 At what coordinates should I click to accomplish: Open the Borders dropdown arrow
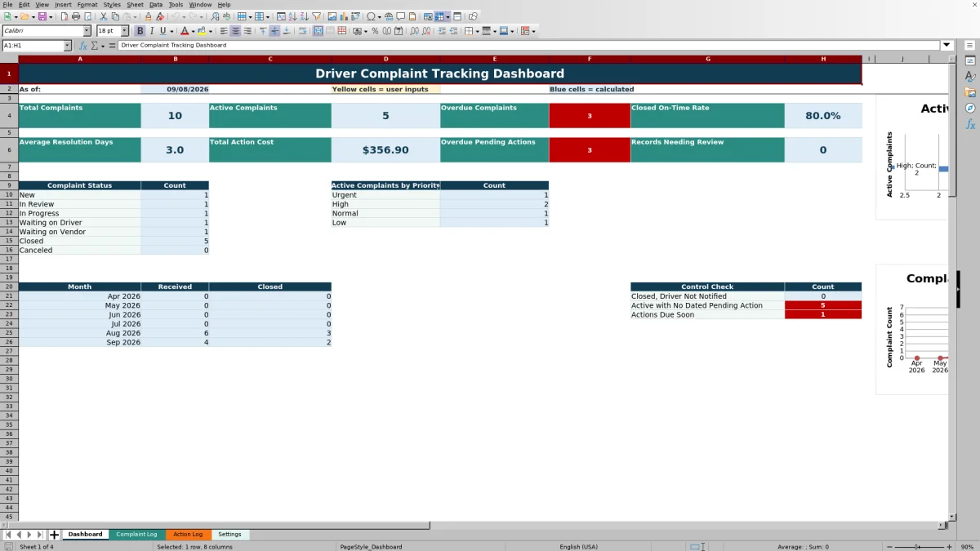point(477,31)
